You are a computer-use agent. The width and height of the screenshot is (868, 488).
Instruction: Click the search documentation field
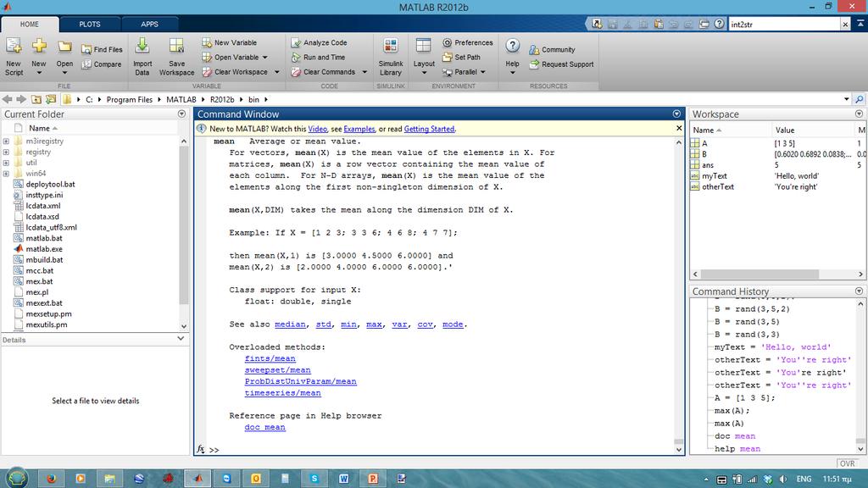pos(784,25)
